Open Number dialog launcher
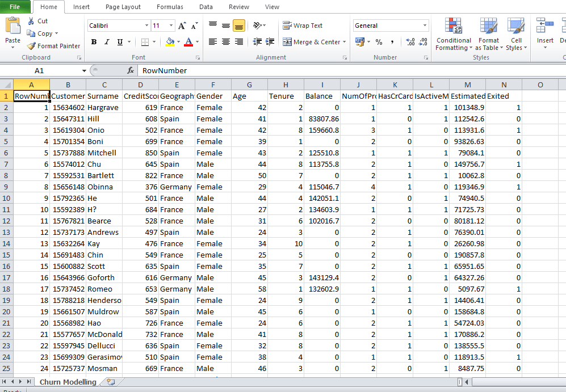Screen dimensions: 566x392 [x=426, y=58]
